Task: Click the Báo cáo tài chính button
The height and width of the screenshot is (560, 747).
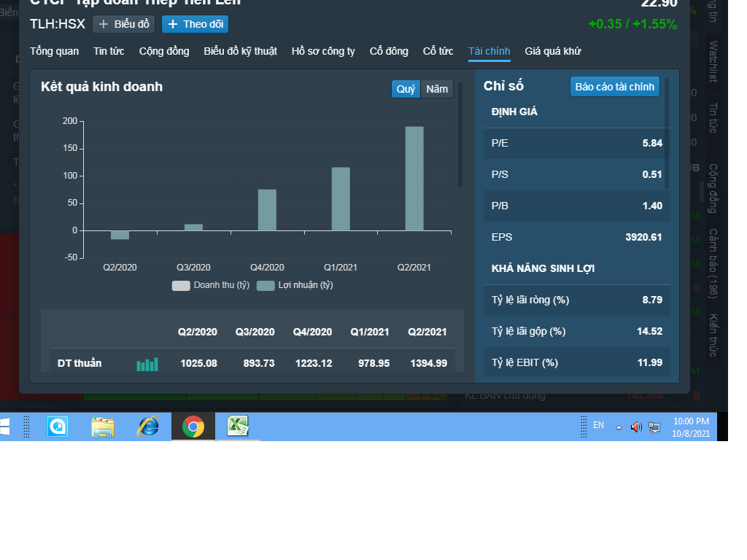Action: tap(614, 87)
